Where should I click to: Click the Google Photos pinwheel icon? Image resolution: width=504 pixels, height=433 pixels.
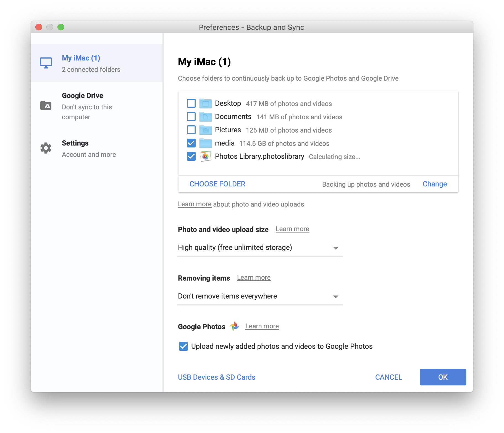(x=234, y=326)
